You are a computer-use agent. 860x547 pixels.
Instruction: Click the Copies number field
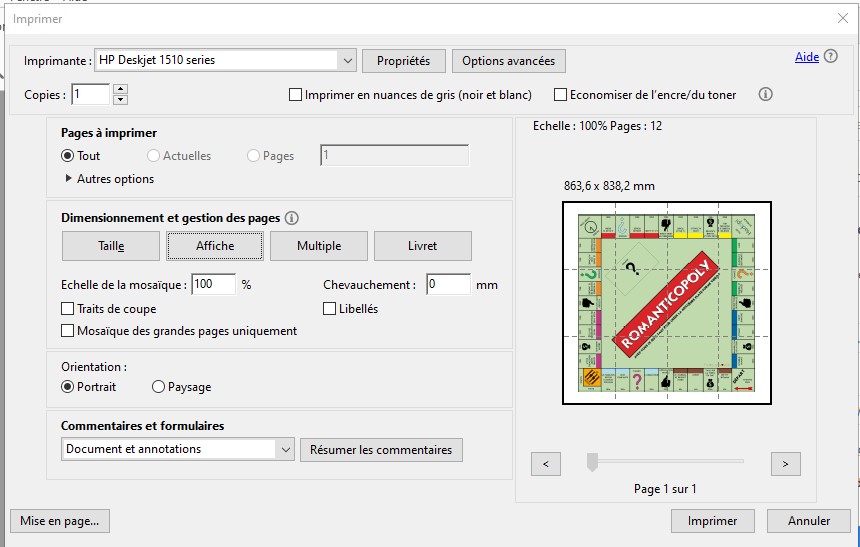(x=90, y=94)
